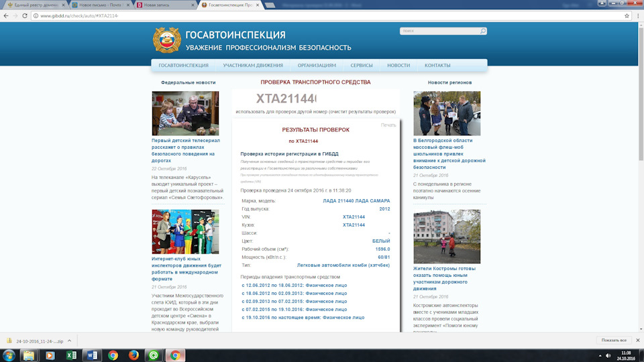Click the browser back arrow
The image size is (644, 362).
pos(6,15)
